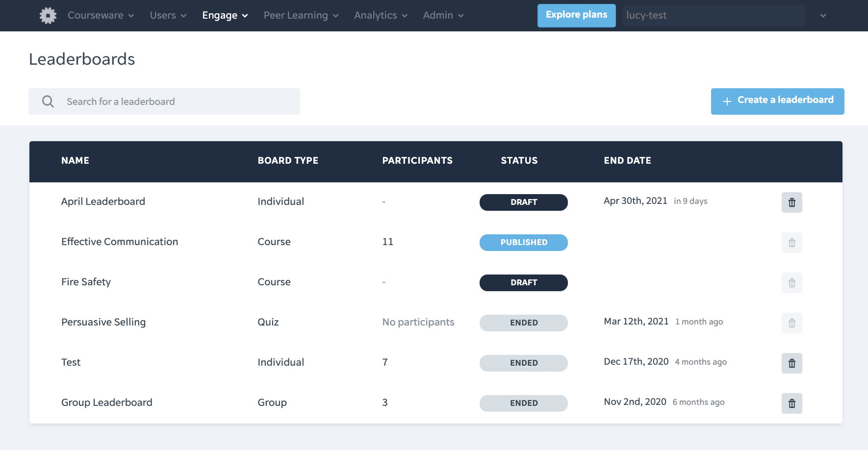Screen dimensions: 868x450
Task: Click the search magnifier icon
Action: 48,101
